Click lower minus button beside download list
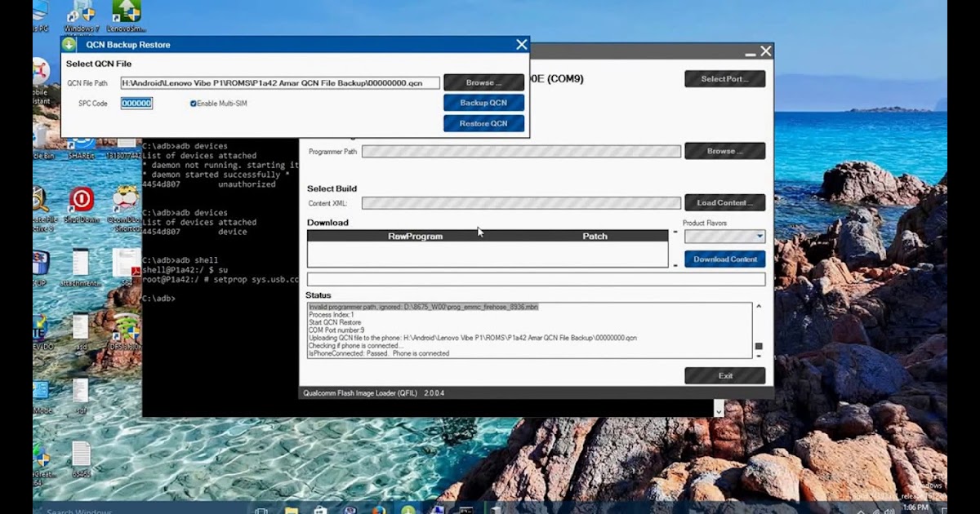Image resolution: width=980 pixels, height=514 pixels. click(675, 265)
